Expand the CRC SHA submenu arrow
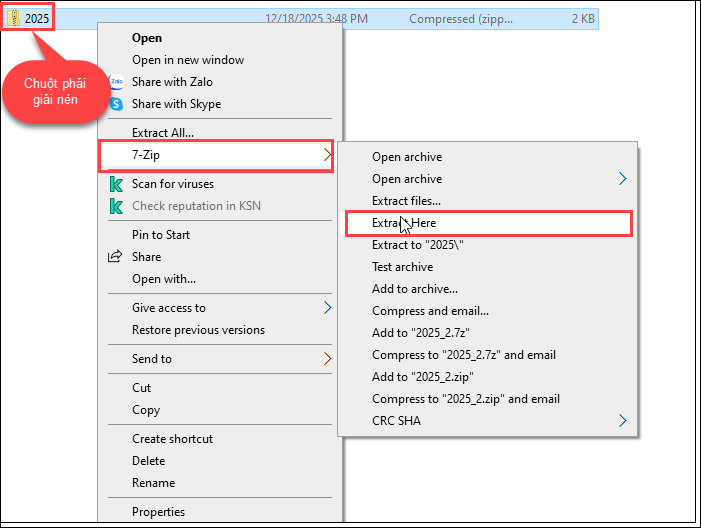This screenshot has height=528, width=701. click(x=622, y=421)
